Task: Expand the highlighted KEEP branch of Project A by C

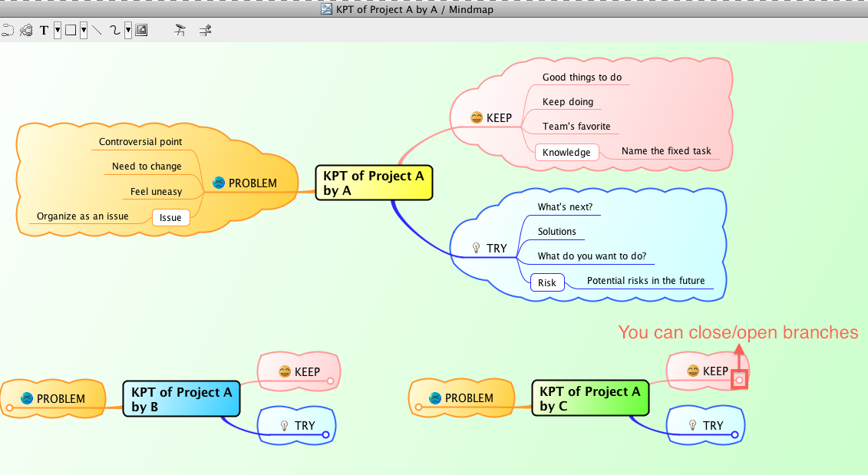Action: pos(739,380)
